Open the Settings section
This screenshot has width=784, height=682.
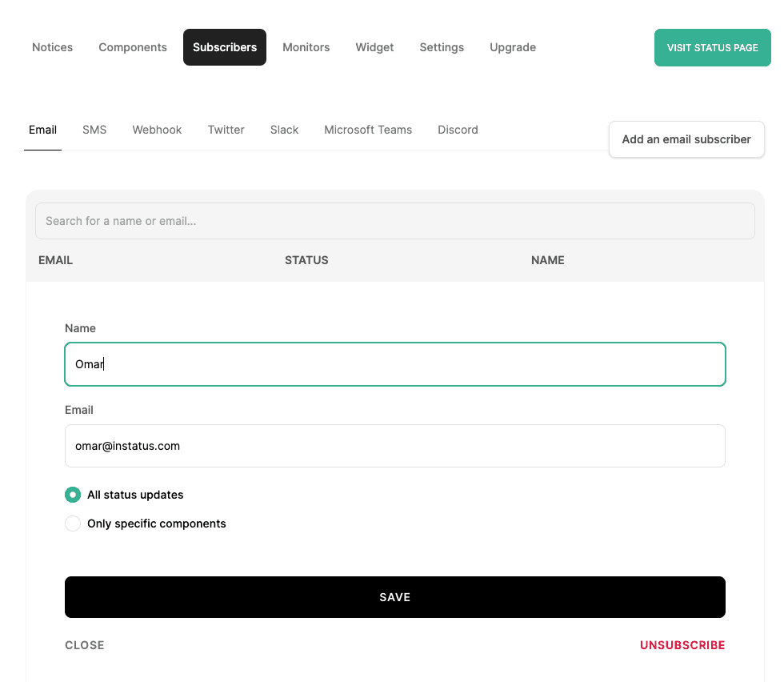[x=442, y=47]
